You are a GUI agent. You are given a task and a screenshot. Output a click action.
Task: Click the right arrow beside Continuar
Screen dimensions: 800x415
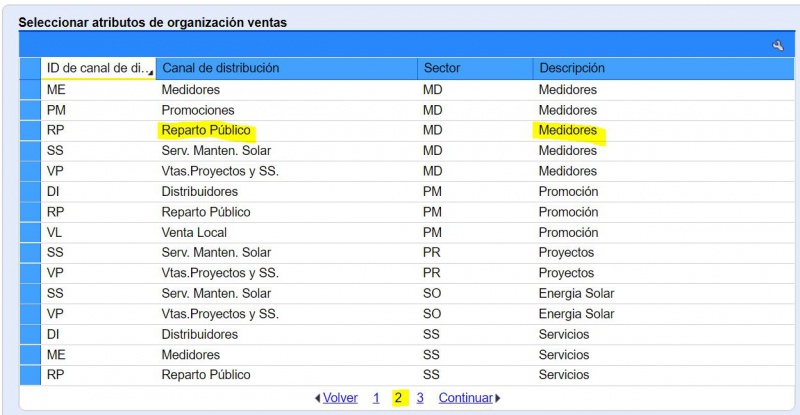click(x=498, y=398)
